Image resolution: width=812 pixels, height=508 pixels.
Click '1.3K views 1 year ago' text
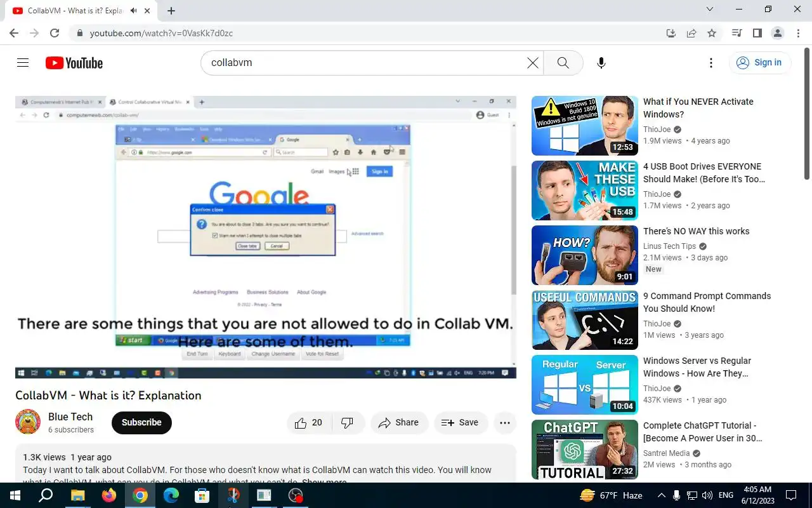67,457
